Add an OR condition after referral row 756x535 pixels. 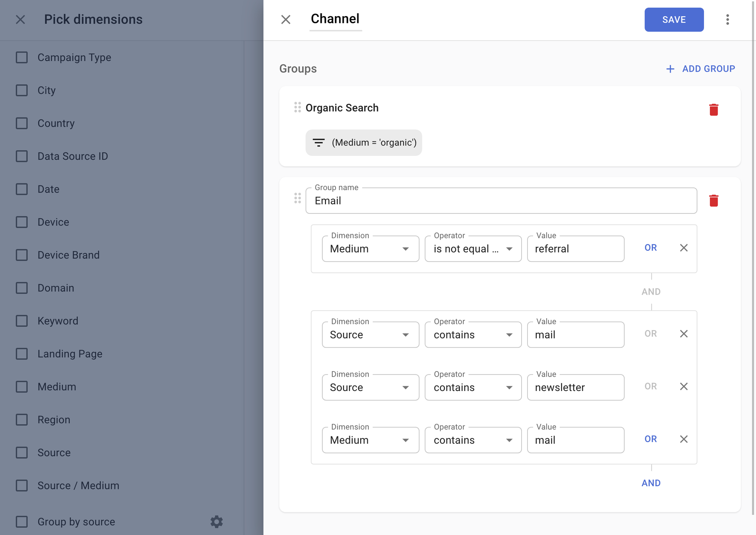[x=650, y=248]
